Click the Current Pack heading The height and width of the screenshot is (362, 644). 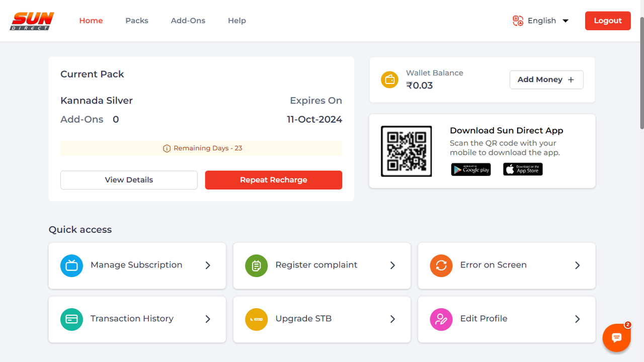pyautogui.click(x=92, y=74)
